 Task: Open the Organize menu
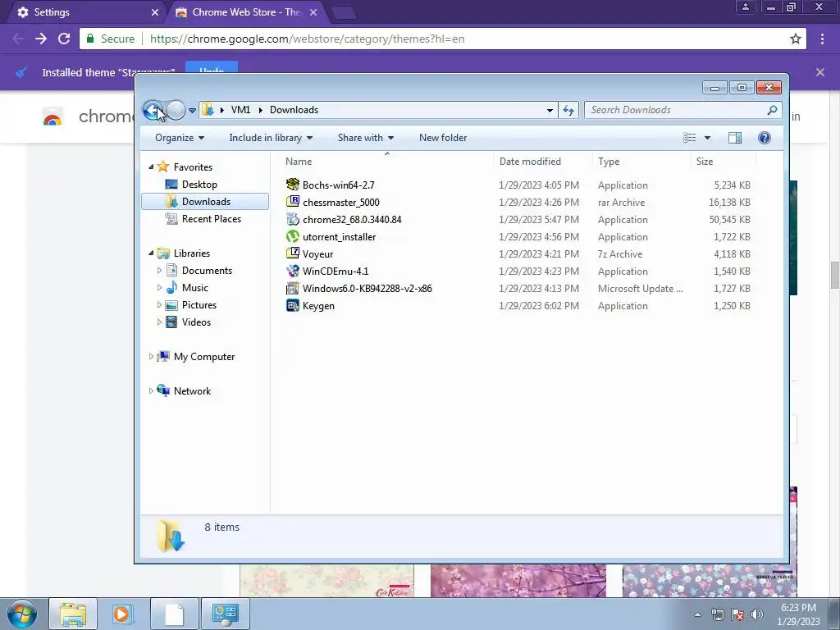pyautogui.click(x=180, y=138)
